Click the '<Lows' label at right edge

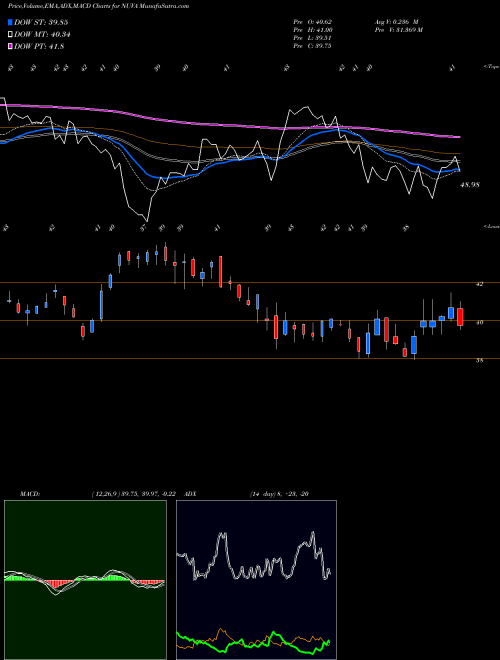pyautogui.click(x=491, y=226)
